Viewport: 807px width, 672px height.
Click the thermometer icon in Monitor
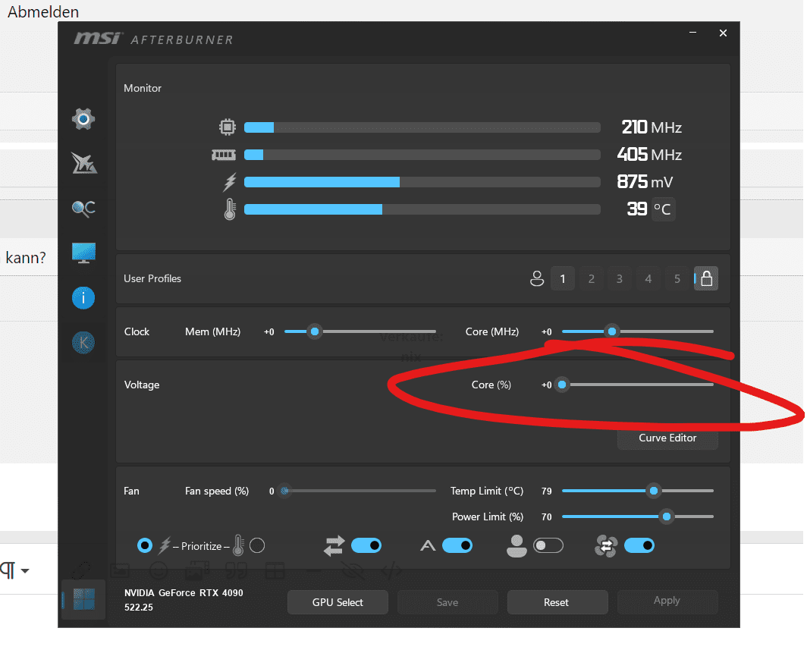230,209
